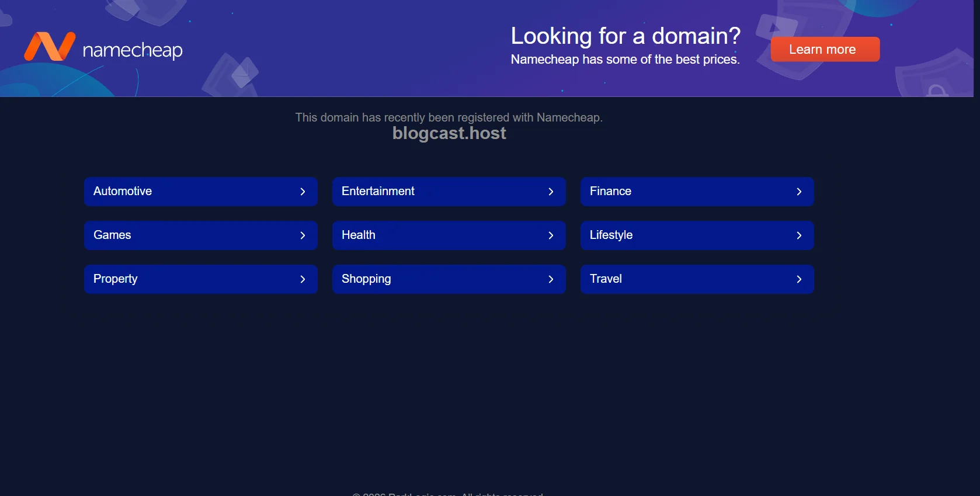Image resolution: width=980 pixels, height=496 pixels.
Task: Click the blogcast.host domain name heading
Action: pyautogui.click(x=449, y=133)
